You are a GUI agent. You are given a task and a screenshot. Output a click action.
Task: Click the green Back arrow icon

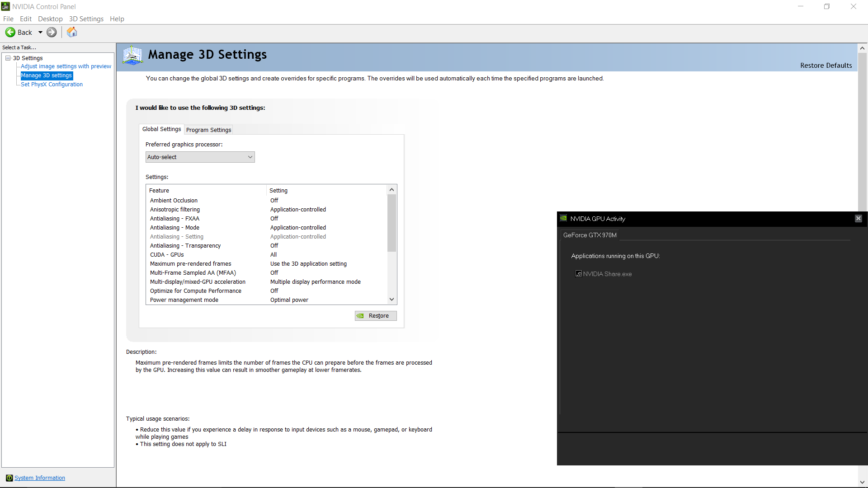(10, 32)
